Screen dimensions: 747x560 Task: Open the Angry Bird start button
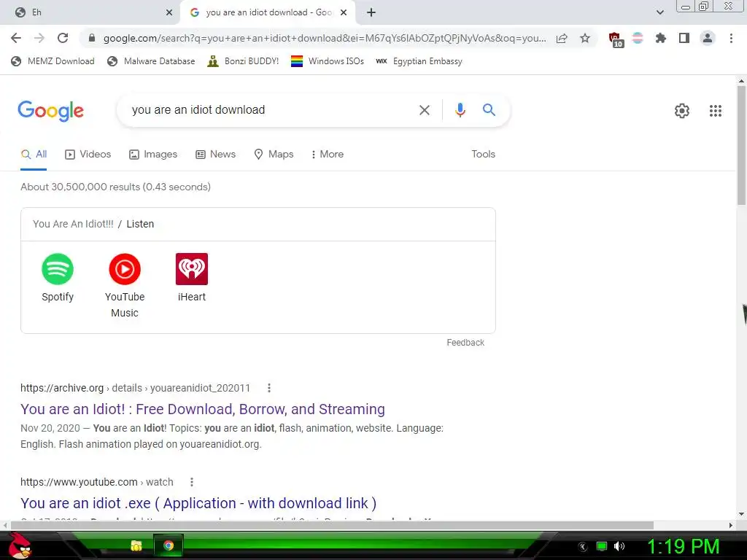click(x=20, y=545)
